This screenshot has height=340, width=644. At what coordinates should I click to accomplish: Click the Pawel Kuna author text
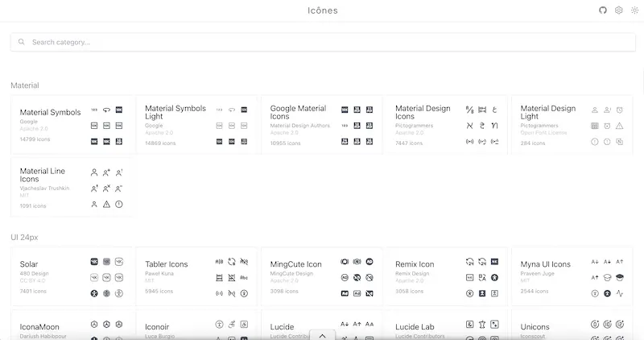pyautogui.click(x=159, y=273)
